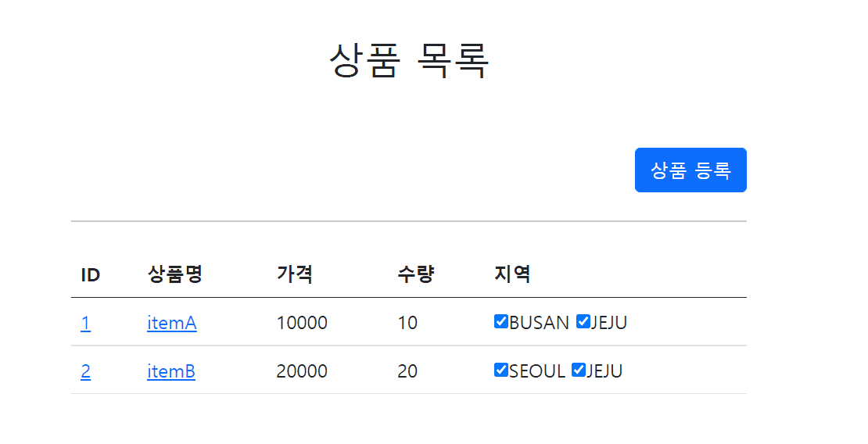Screen dimensions: 868x444
Task: Uncheck the BUSAN checkbox for itemA
Action: click(501, 321)
